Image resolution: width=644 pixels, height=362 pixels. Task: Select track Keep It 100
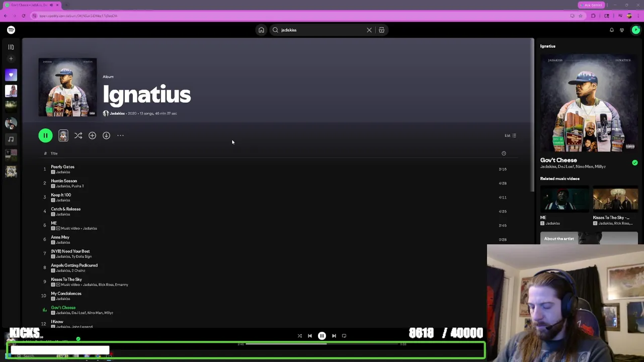click(x=61, y=195)
